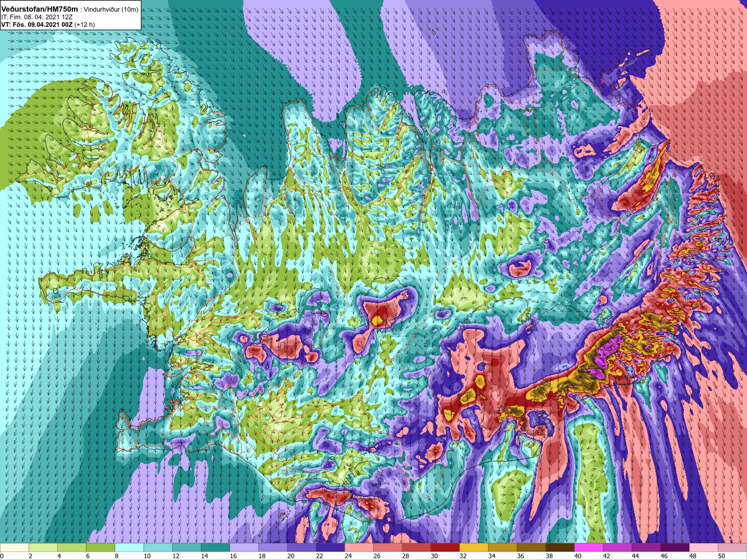Viewport: 747px width, 560px height.
Task: Select the legend swatch between 10 and 12
Action: tap(158, 548)
